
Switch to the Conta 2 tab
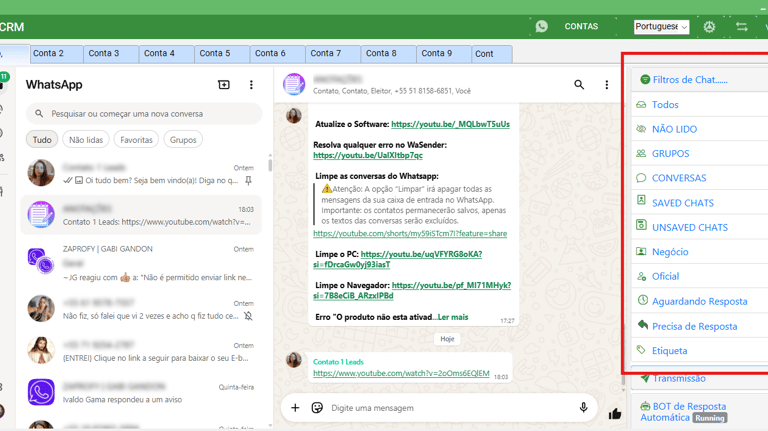pyautogui.click(x=57, y=53)
